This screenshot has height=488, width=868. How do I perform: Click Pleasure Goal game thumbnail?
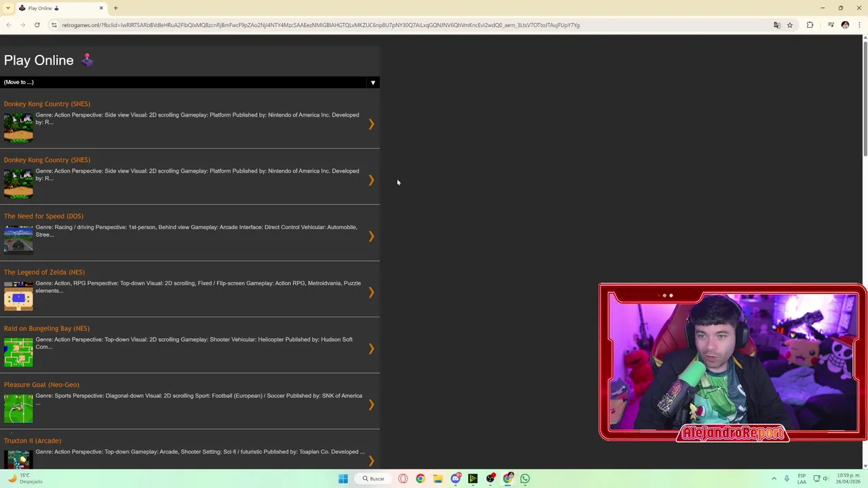[18, 409]
